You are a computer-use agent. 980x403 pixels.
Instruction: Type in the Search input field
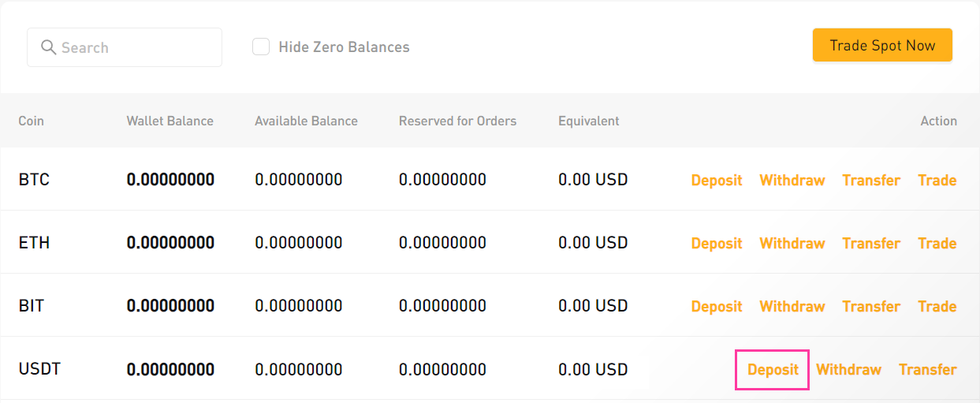coord(134,48)
